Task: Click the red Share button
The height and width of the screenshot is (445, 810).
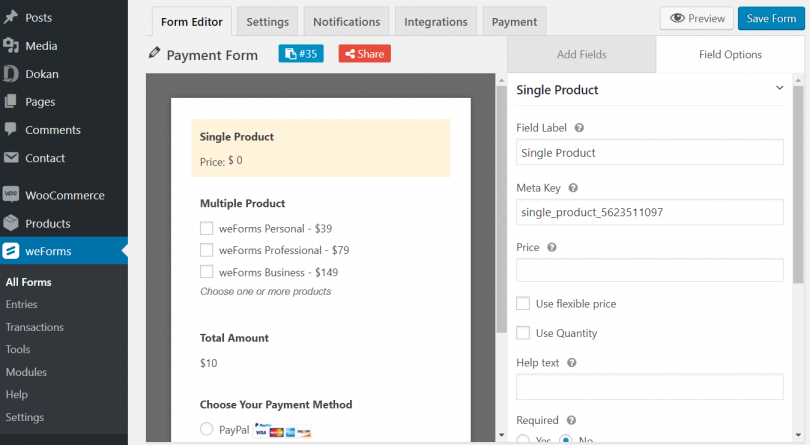Action: [365, 54]
